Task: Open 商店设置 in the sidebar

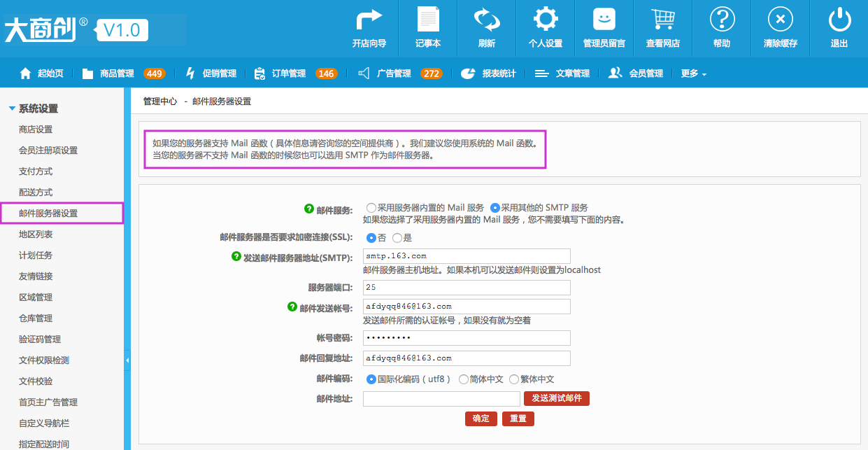Action: [x=36, y=129]
